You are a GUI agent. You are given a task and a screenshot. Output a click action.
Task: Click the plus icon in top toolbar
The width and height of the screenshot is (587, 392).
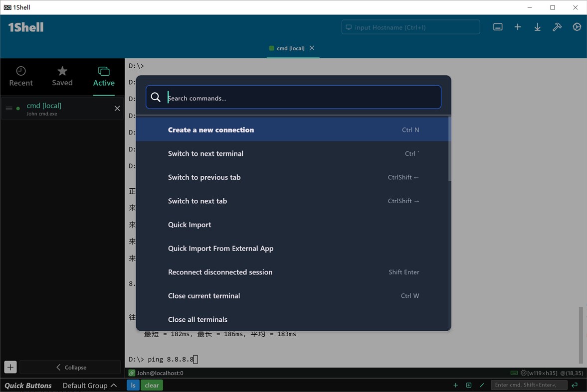point(517,27)
